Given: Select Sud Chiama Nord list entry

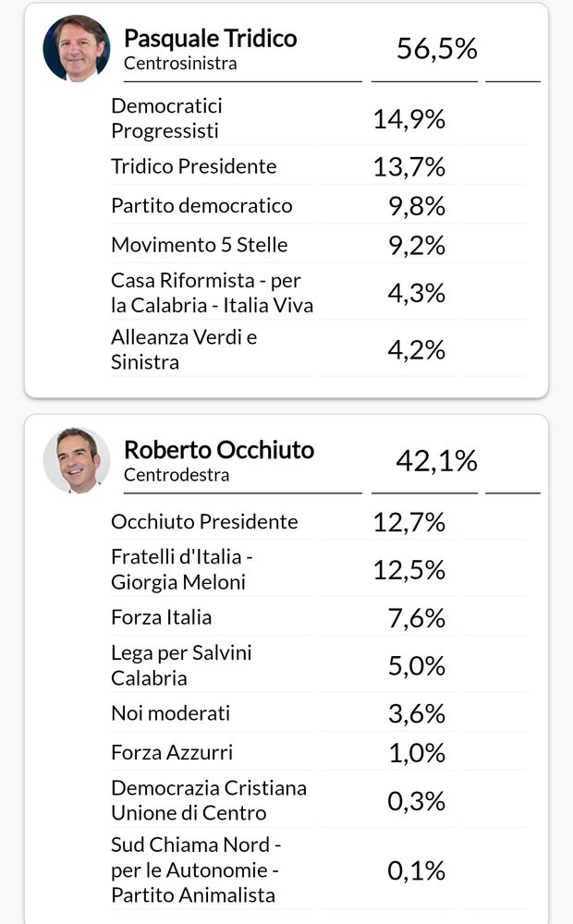Looking at the screenshot, I should click(x=195, y=870).
